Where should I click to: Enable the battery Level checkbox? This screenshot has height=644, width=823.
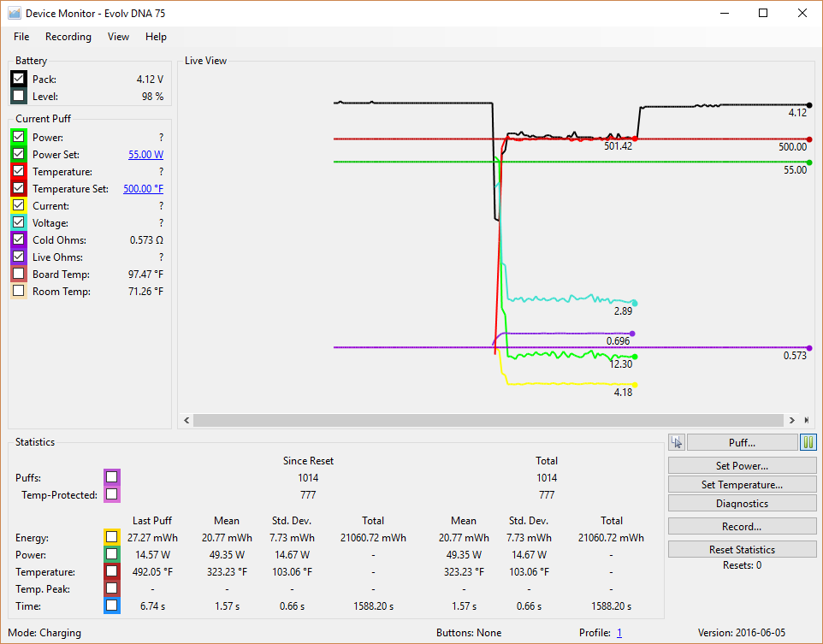(19, 97)
